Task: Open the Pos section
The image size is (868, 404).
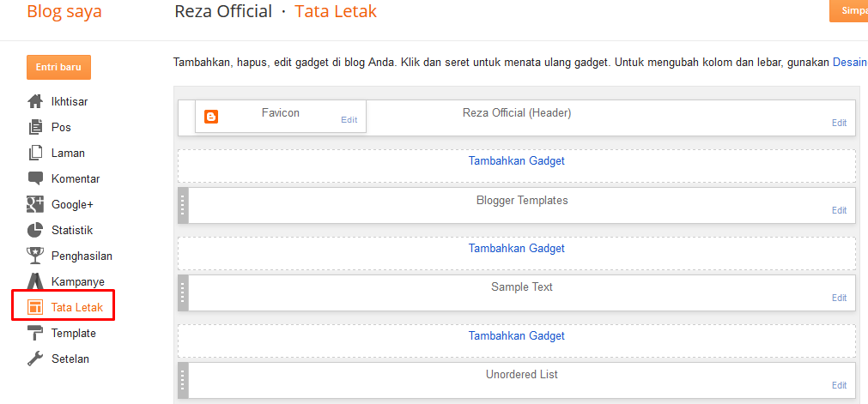Action: (61, 127)
